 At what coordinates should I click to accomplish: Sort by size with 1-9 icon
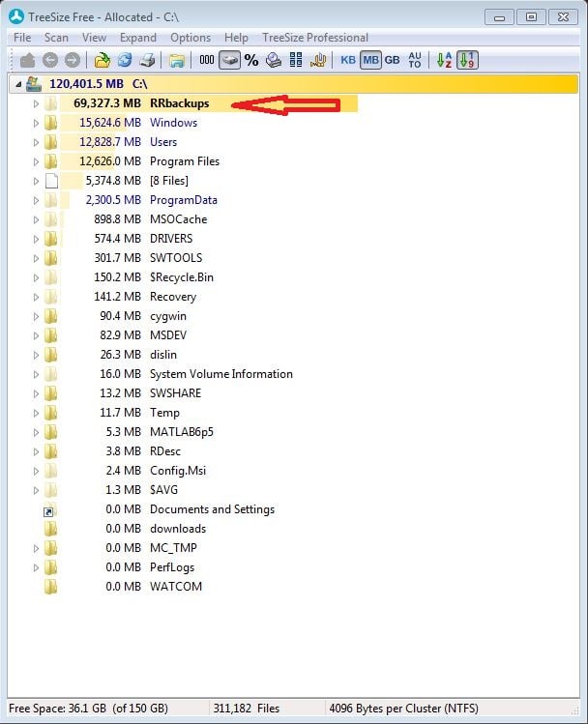[x=467, y=60]
